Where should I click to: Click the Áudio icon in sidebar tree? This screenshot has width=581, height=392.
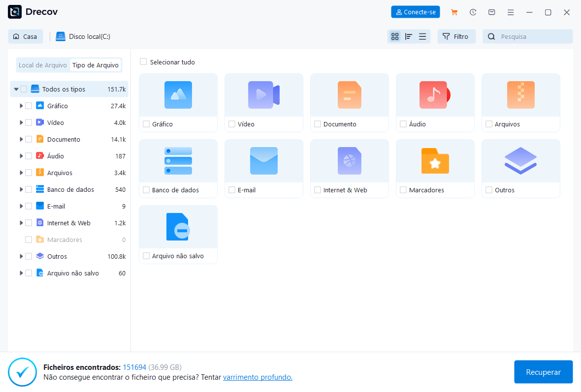pyautogui.click(x=40, y=155)
